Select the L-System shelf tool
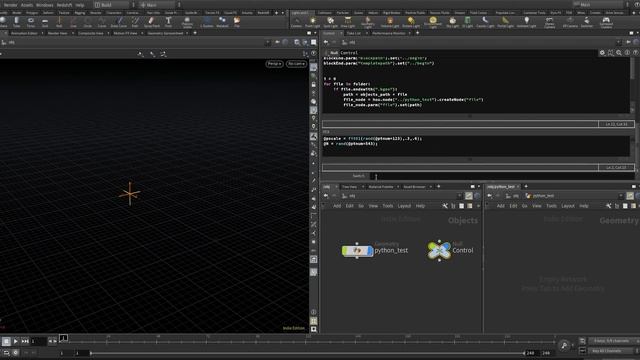Viewport: 640px width, 360px height. (207, 22)
